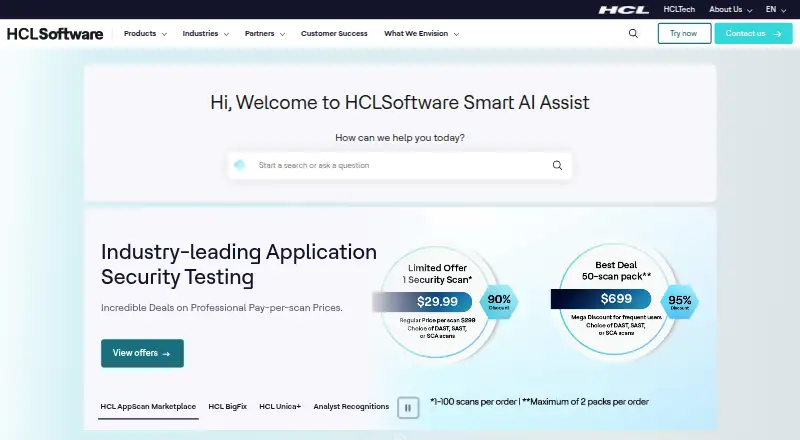This screenshot has height=440, width=800.
Task: Click the AI assist diamond icon in search box
Action: pos(239,165)
